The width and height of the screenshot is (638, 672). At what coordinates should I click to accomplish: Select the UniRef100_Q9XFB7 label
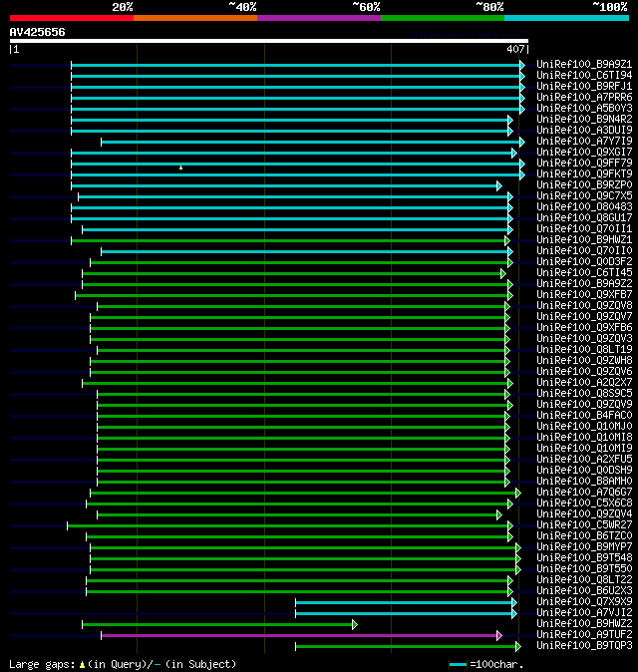584,294
